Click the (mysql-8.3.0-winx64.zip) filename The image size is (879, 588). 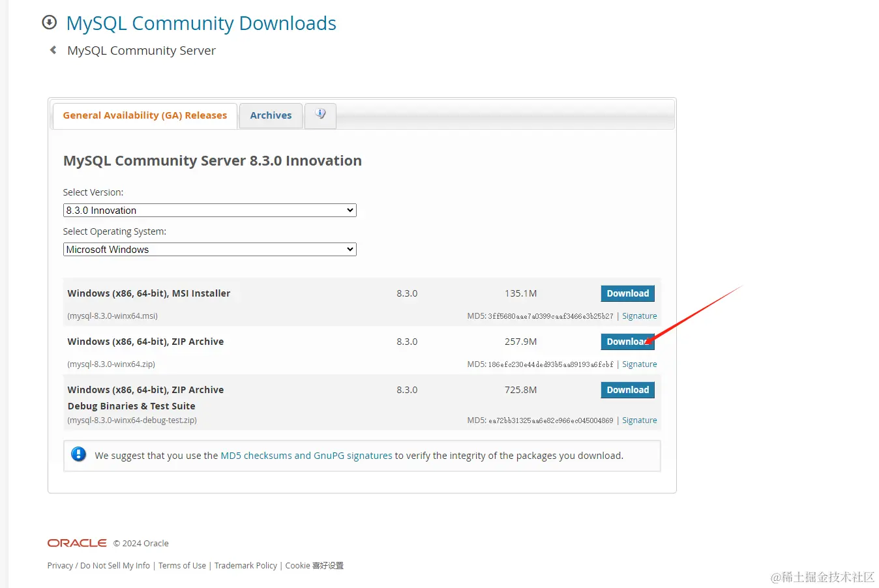pyautogui.click(x=112, y=364)
